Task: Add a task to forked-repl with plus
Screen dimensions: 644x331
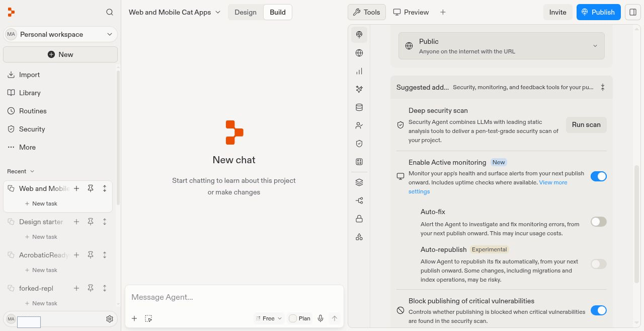Action: pos(76,288)
